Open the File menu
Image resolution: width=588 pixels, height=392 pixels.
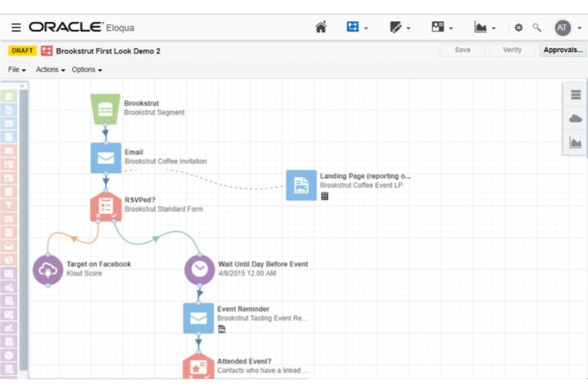(17, 70)
